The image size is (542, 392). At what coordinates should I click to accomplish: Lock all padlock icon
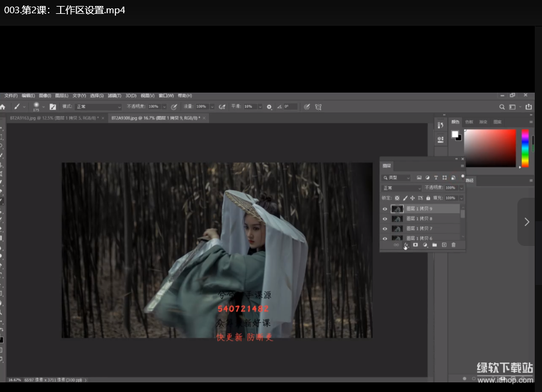(428, 198)
